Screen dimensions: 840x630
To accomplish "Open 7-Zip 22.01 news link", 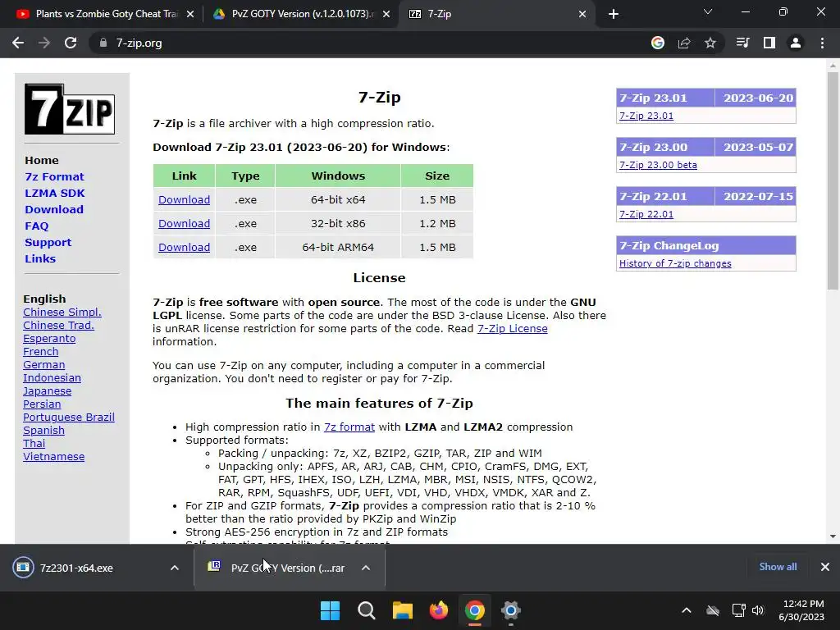I will 646,214.
